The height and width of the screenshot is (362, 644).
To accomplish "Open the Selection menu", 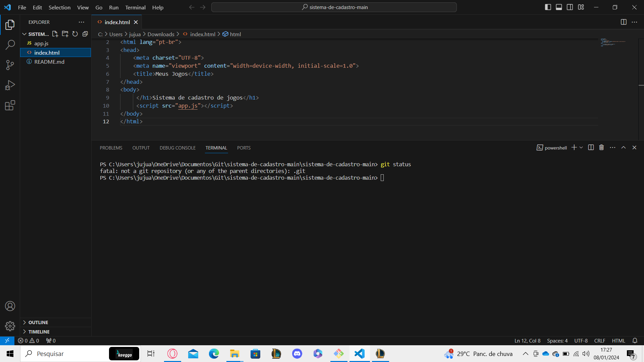I will 59,7.
